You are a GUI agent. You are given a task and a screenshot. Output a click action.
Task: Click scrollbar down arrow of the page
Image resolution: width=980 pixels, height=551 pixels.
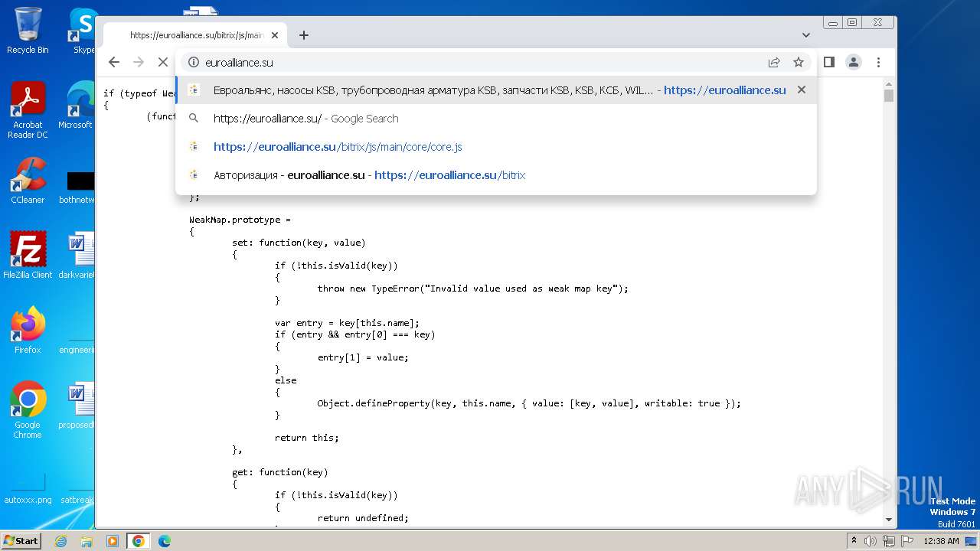(x=888, y=520)
